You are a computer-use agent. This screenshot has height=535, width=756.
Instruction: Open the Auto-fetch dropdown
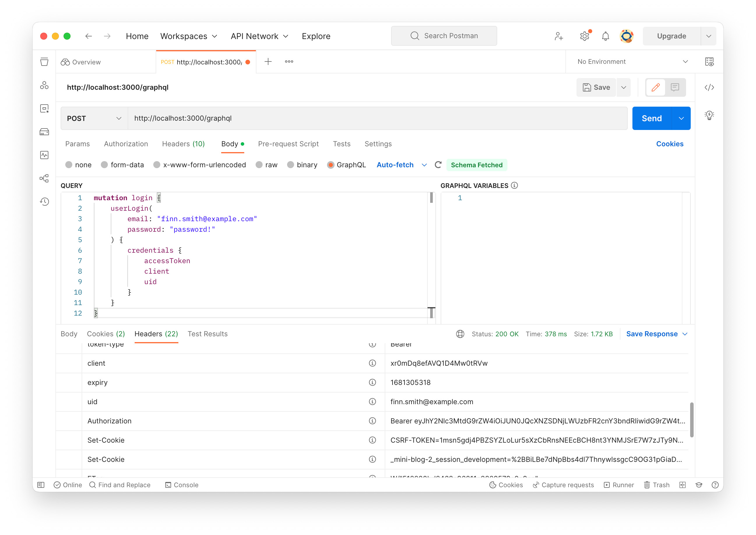(401, 165)
